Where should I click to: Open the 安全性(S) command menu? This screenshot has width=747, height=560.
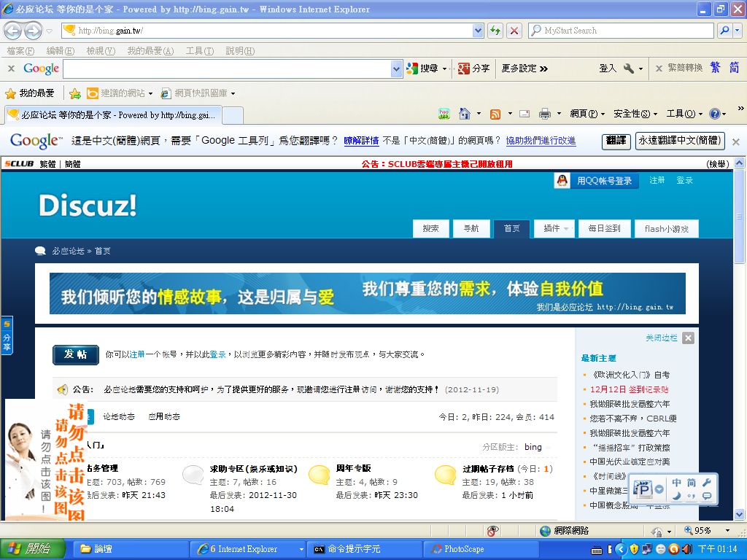click(x=635, y=114)
